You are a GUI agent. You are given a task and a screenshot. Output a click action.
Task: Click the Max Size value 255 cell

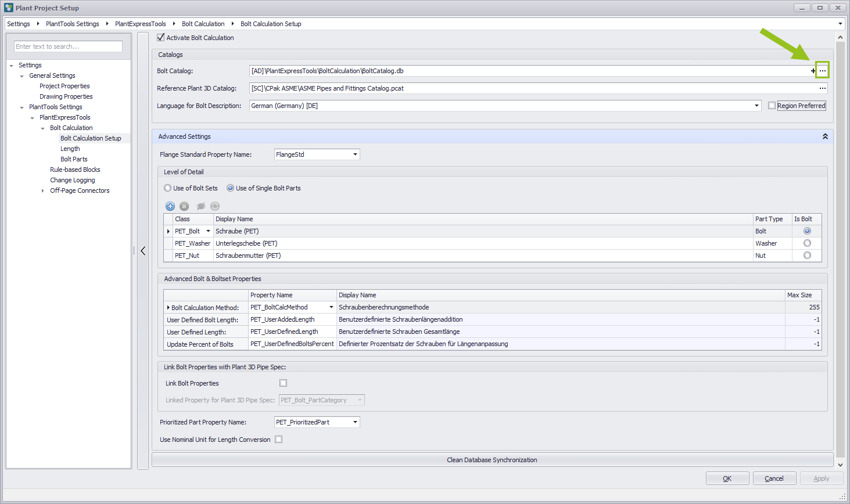[803, 307]
